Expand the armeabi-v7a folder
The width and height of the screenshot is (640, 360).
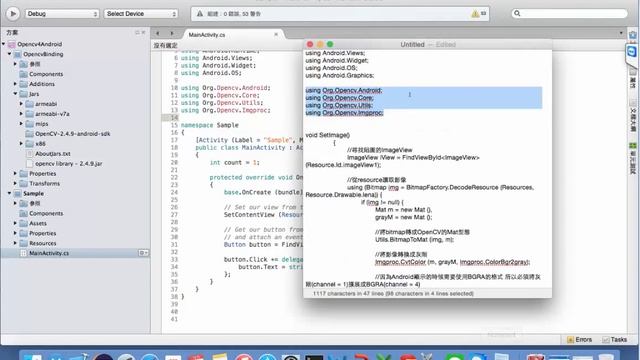tap(21, 113)
